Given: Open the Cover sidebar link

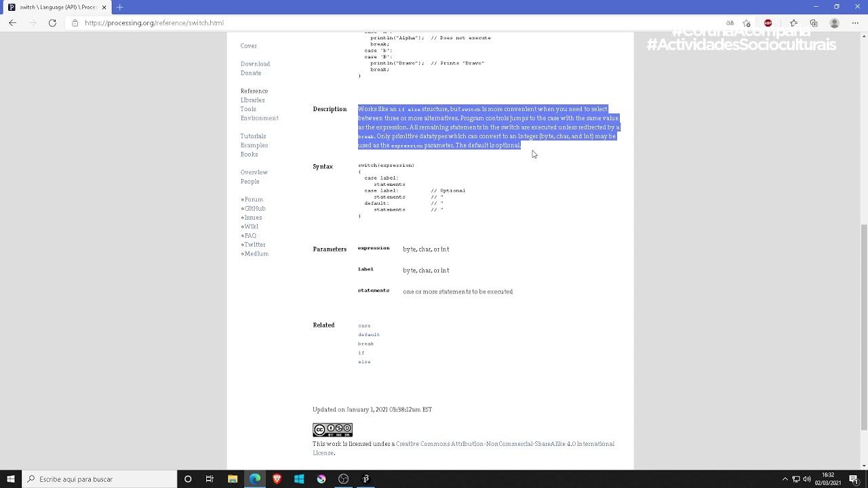Looking at the screenshot, I should click(248, 46).
